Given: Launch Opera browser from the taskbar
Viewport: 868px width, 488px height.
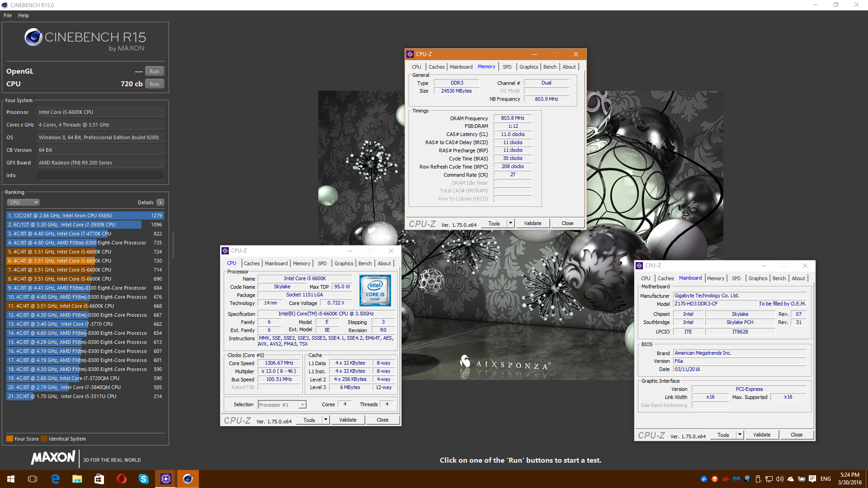Looking at the screenshot, I should 122,479.
